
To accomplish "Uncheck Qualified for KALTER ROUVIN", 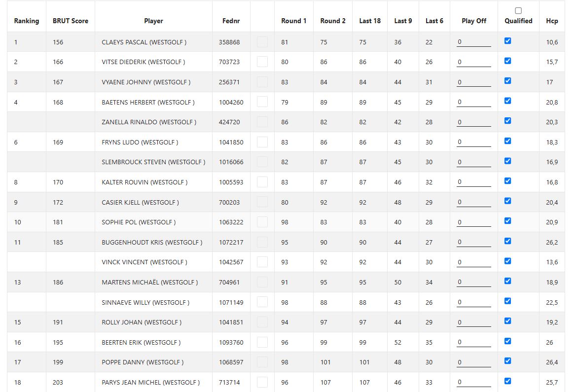I will click(x=507, y=181).
